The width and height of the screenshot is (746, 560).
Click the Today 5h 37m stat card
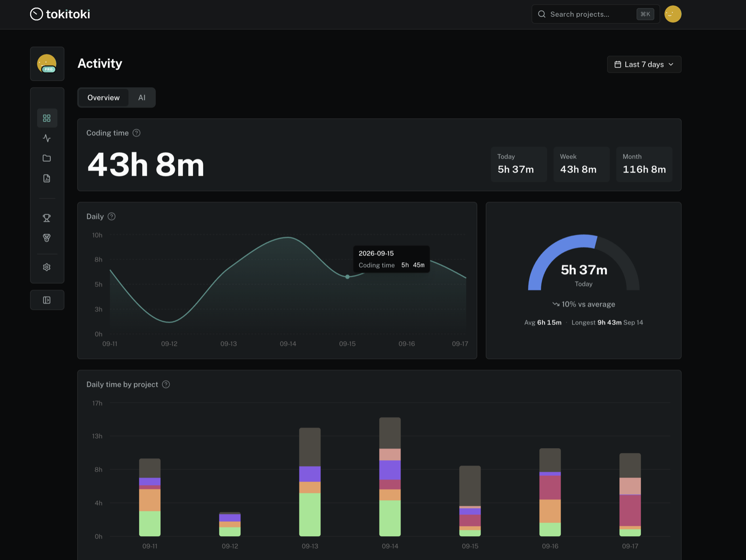[518, 164]
